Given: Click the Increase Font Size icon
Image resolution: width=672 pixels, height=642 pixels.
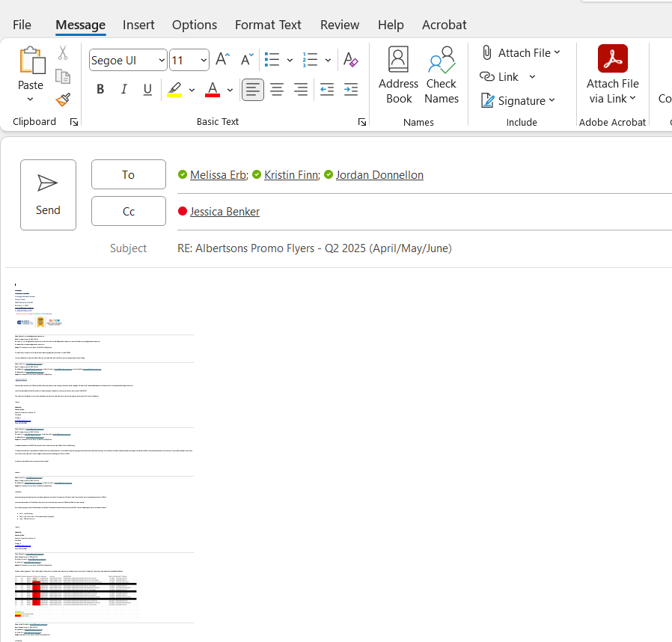Looking at the screenshot, I should (222, 60).
